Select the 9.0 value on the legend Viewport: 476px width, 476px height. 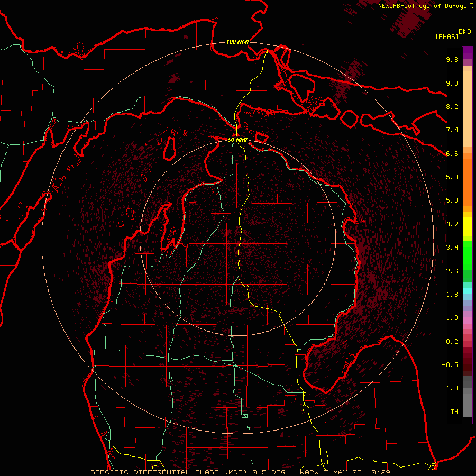[x=452, y=83]
